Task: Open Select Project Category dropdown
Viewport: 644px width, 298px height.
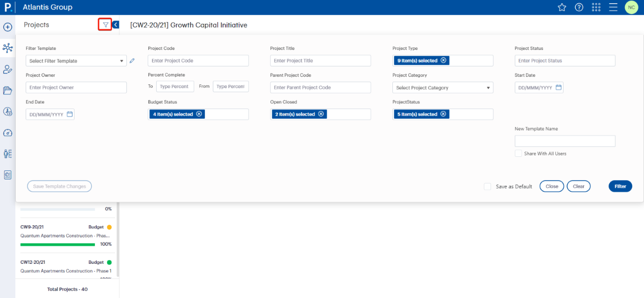Action: point(443,88)
